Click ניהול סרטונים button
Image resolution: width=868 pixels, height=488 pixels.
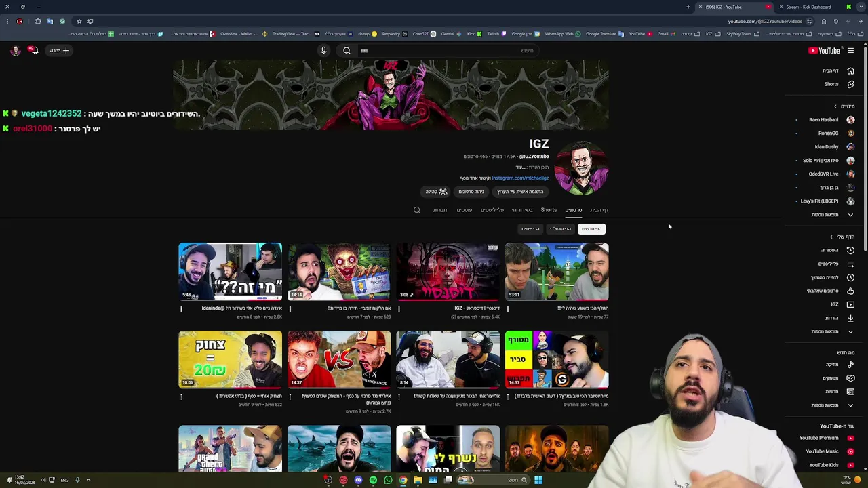[471, 192]
